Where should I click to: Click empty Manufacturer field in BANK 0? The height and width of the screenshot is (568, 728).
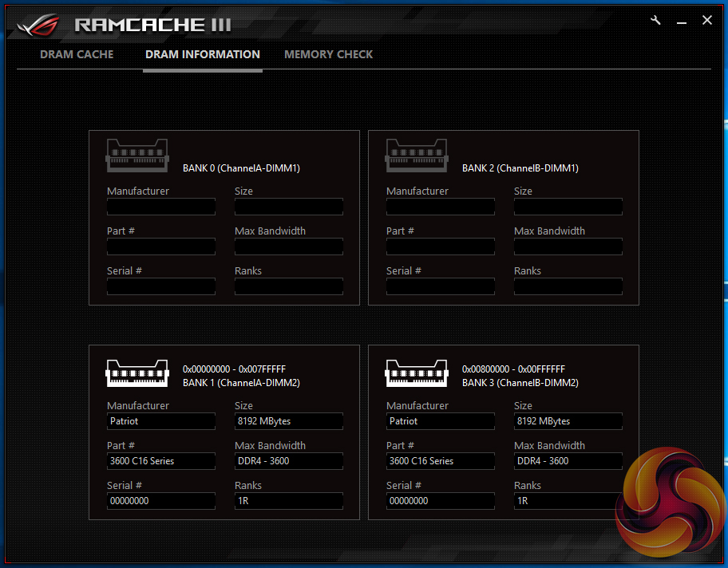(x=161, y=207)
